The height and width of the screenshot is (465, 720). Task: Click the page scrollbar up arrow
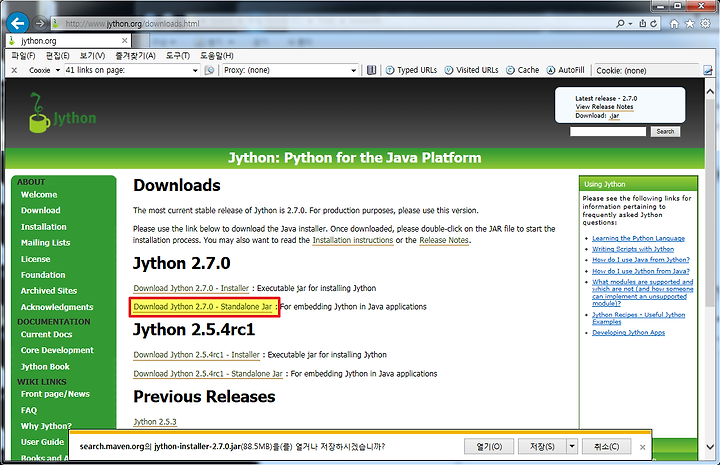710,91
